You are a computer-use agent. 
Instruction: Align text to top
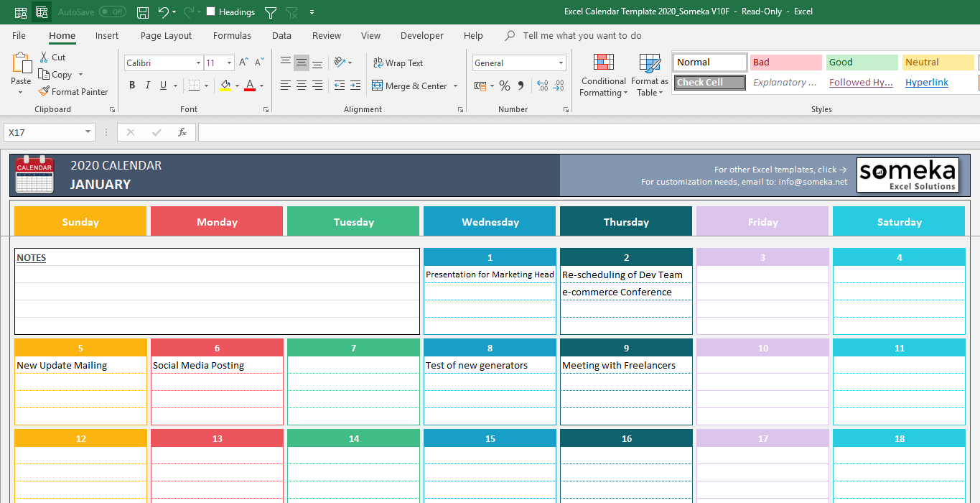(x=286, y=63)
